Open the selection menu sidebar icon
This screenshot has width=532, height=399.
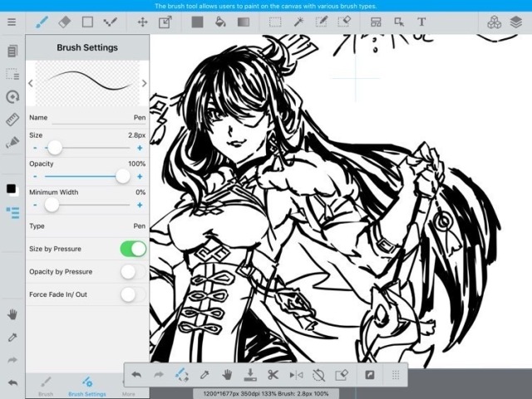pyautogui.click(x=12, y=74)
